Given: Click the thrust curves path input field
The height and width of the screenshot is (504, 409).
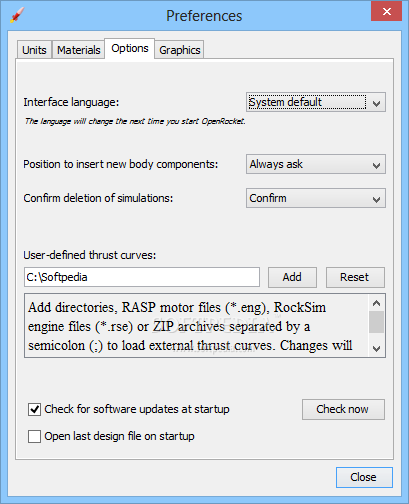Looking at the screenshot, I should click(142, 277).
